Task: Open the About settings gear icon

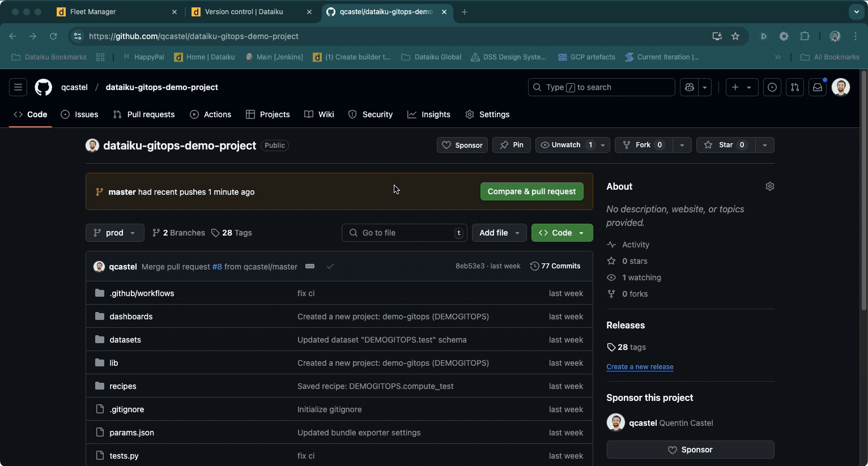Action: tap(769, 186)
